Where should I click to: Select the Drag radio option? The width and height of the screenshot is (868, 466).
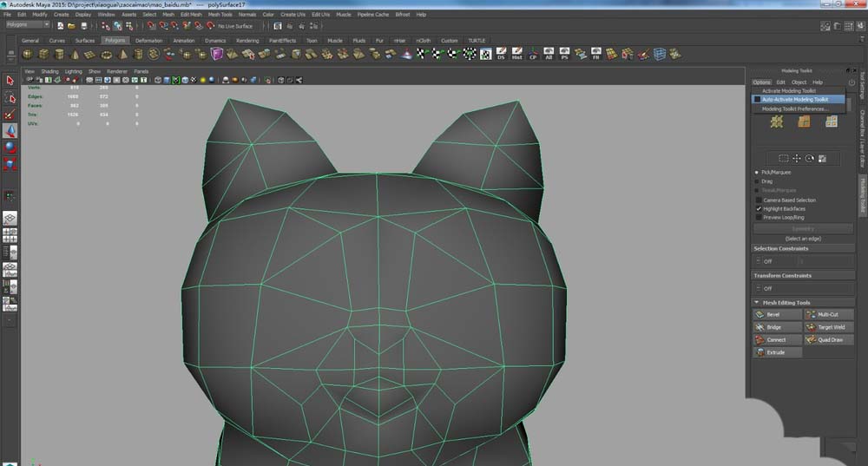point(758,181)
